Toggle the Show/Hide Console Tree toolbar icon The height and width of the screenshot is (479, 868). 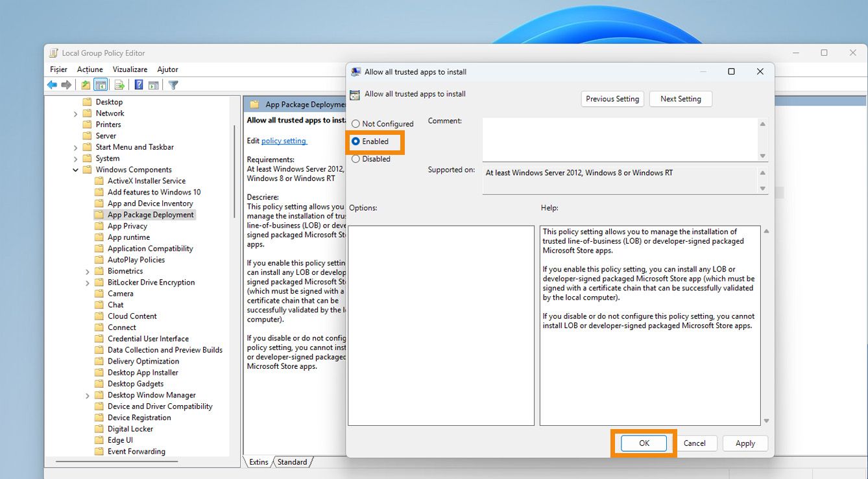coord(101,85)
